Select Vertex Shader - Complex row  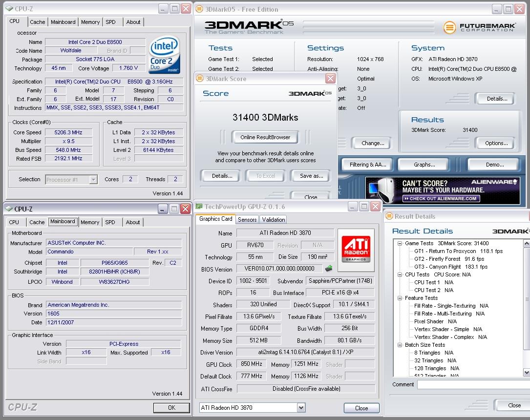450,337
